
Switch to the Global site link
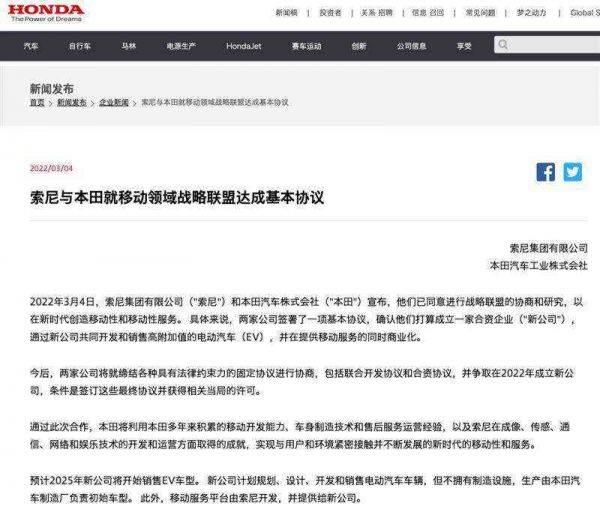[585, 13]
